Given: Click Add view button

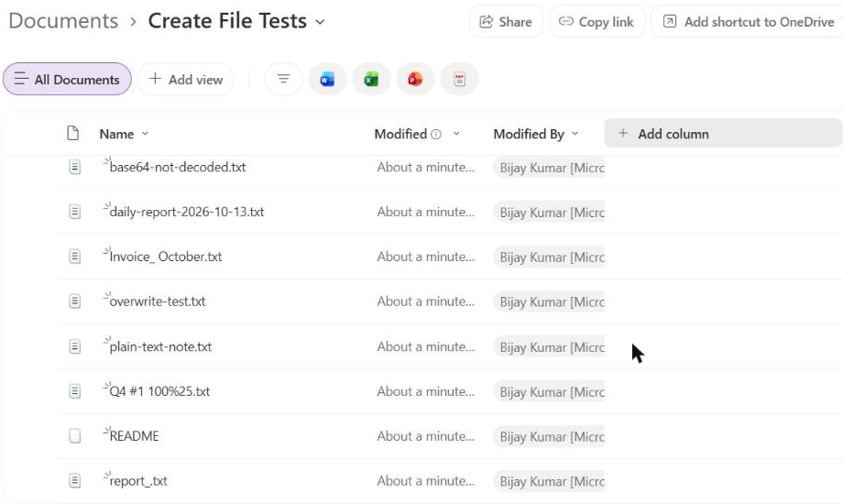Looking at the screenshot, I should pos(185,79).
